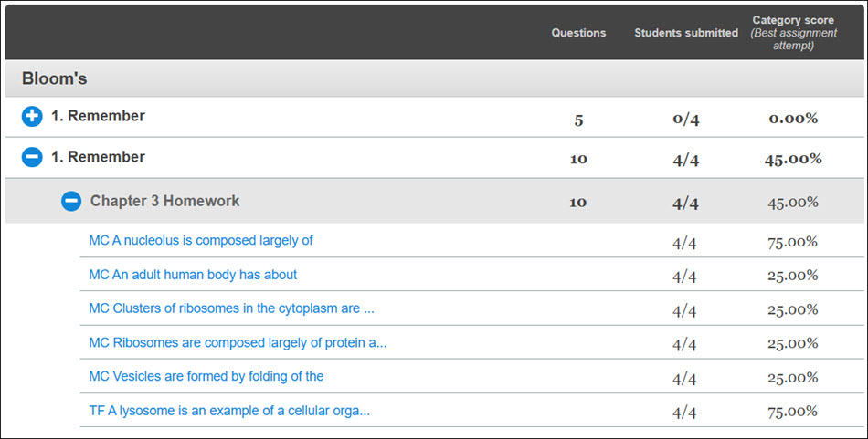
Task: Open TF lysosome cellular organelle question
Action: point(229,411)
